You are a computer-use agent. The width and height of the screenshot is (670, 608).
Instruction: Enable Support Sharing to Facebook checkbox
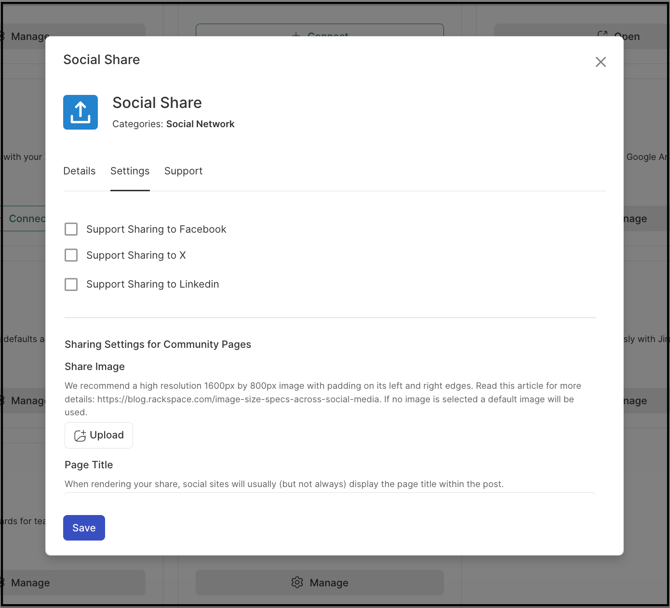click(x=71, y=229)
